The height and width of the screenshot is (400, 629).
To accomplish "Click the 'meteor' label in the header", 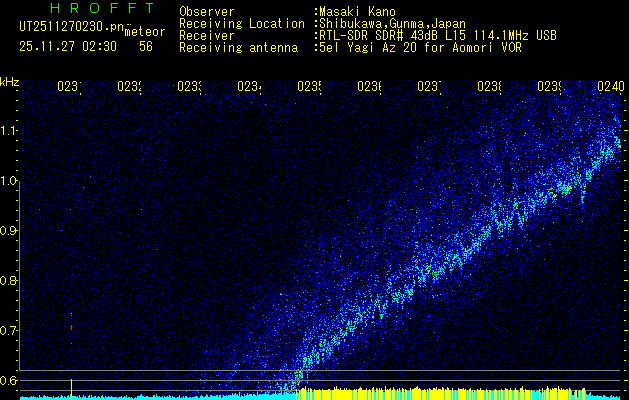I will tap(145, 32).
